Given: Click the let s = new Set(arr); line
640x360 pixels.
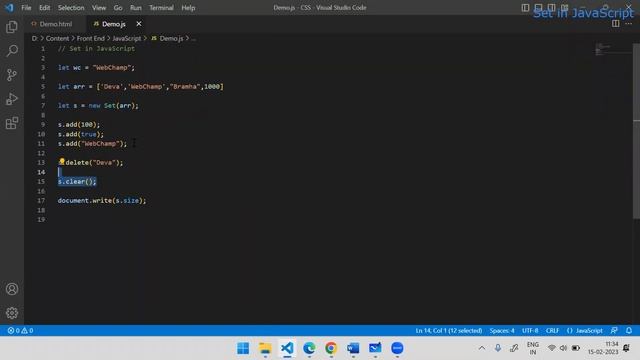Looking at the screenshot, I should click(x=98, y=106).
